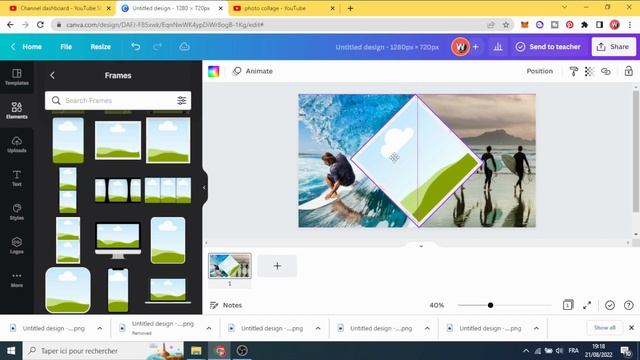The width and height of the screenshot is (640, 360).
Task: Click Send to teacher button
Action: click(548, 47)
